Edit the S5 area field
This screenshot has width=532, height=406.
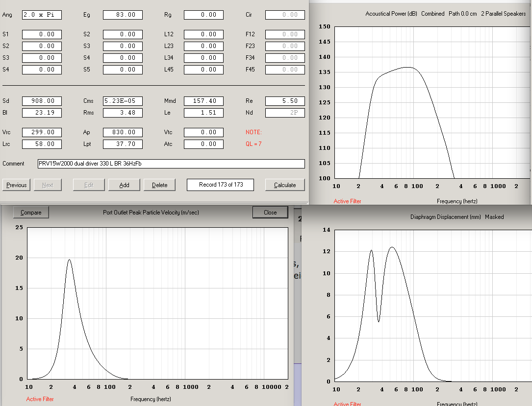[x=123, y=70]
